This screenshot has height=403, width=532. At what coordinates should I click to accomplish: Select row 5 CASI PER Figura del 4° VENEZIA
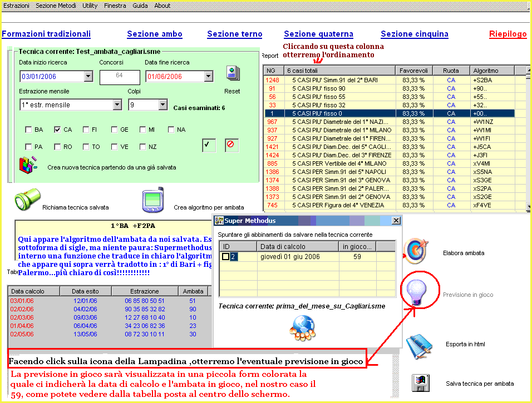click(x=390, y=205)
